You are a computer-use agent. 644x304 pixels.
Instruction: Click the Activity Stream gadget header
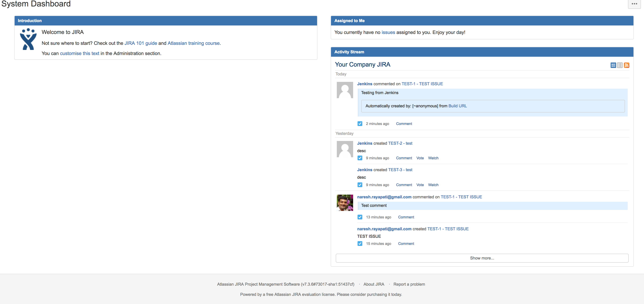pyautogui.click(x=349, y=52)
